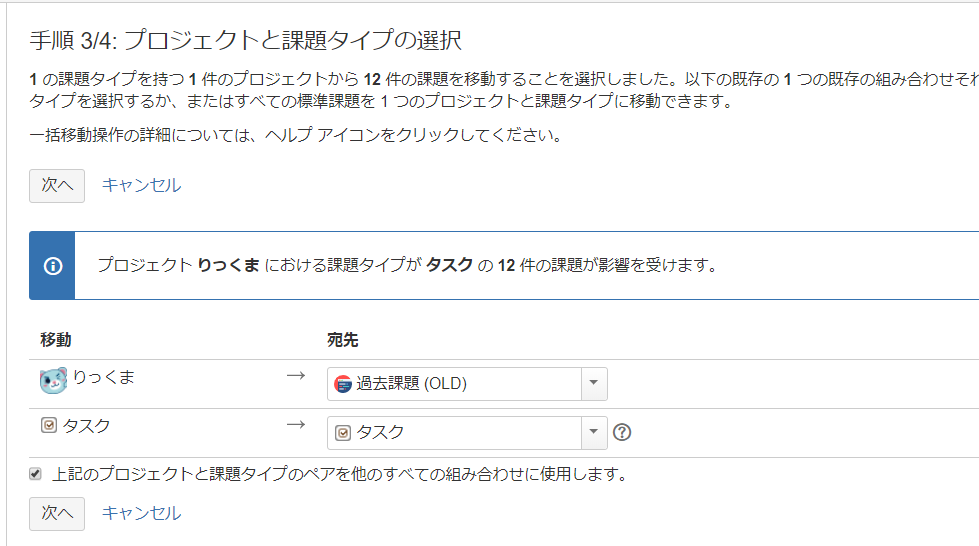Click the arrow icon beside source タスク
The width and height of the screenshot is (979, 546).
[x=295, y=425]
